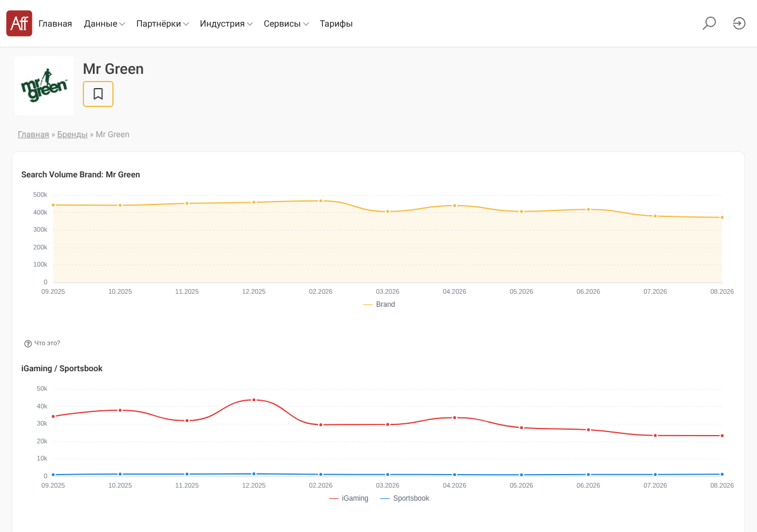Image resolution: width=757 pixels, height=532 pixels.
Task: Click red series point at 04.2026
Action: click(x=455, y=417)
